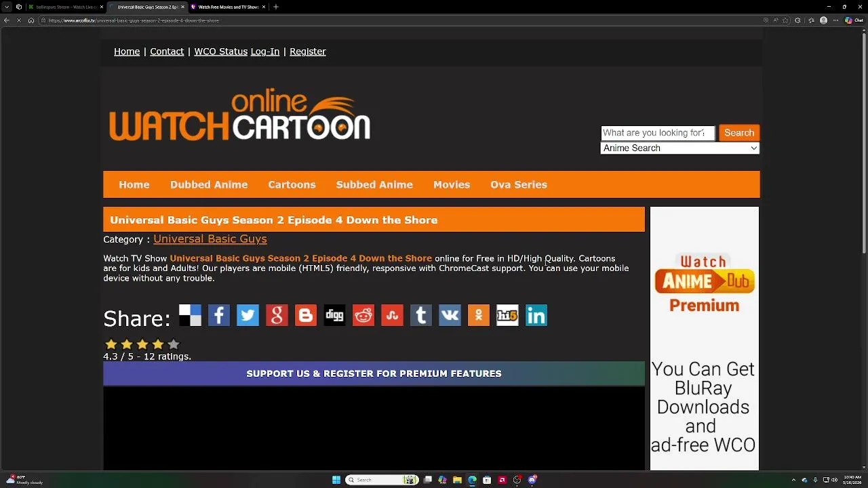Click the search text field
This screenshot has height=488, width=868.
[x=658, y=133]
